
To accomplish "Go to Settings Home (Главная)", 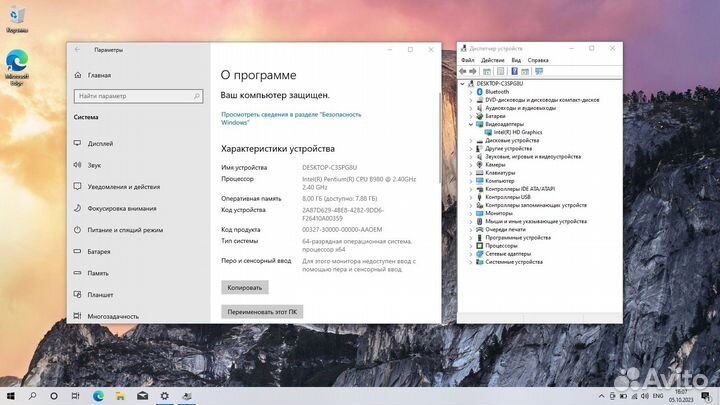I will 99,75.
